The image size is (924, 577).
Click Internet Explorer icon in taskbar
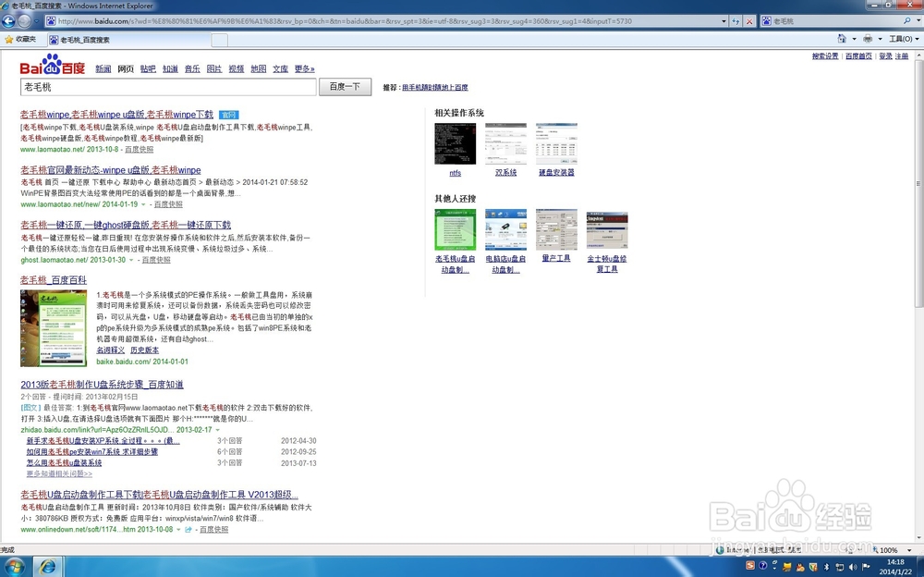click(48, 567)
